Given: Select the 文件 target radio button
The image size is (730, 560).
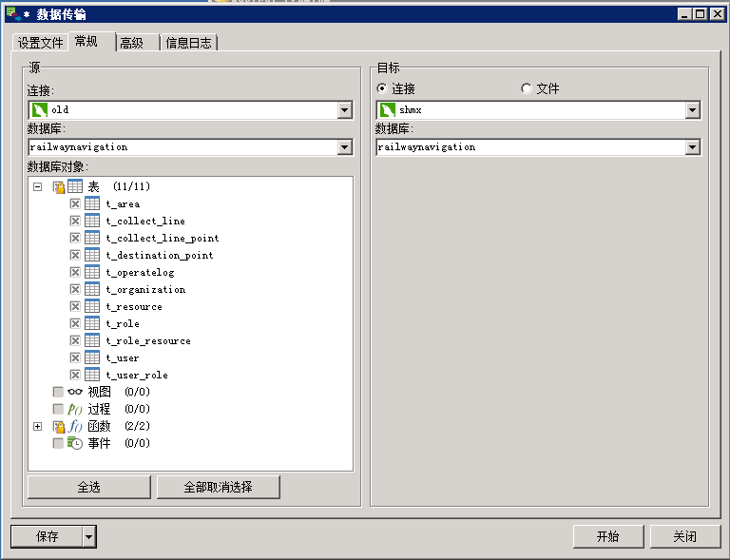Looking at the screenshot, I should (x=526, y=88).
